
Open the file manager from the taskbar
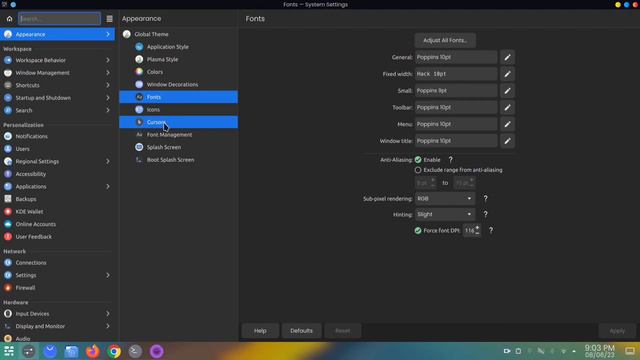[x=71, y=351]
